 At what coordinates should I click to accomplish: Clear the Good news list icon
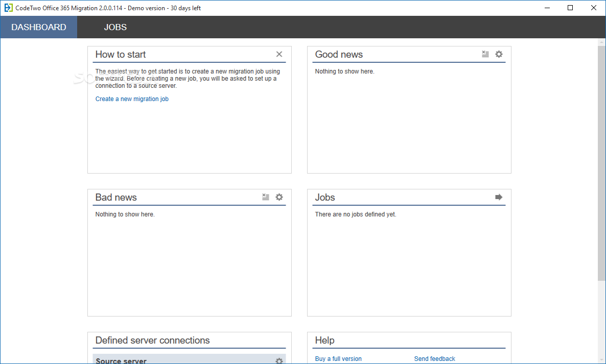(x=485, y=55)
